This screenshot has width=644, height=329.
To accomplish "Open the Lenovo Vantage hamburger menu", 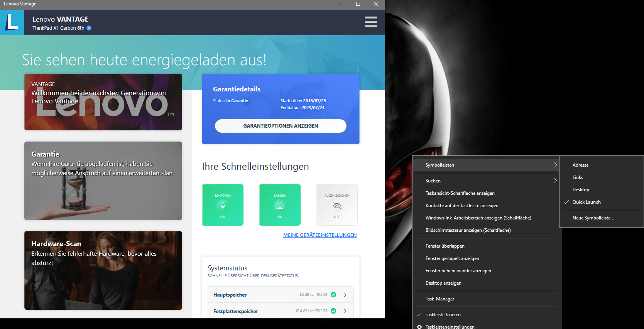I will [371, 22].
